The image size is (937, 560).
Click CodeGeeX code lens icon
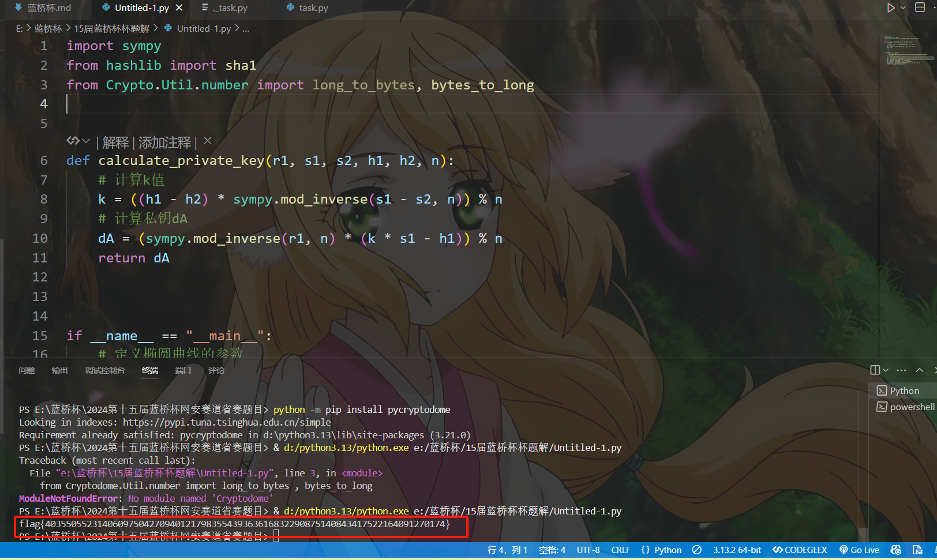73,141
